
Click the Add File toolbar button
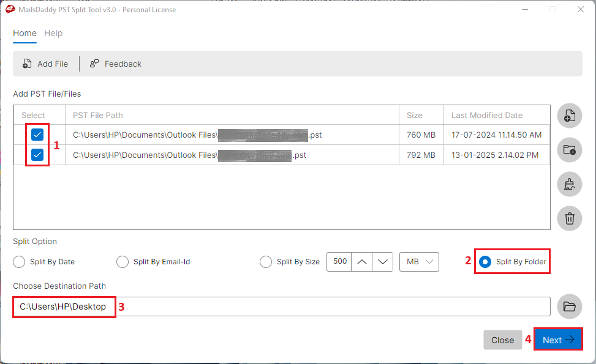pos(45,64)
